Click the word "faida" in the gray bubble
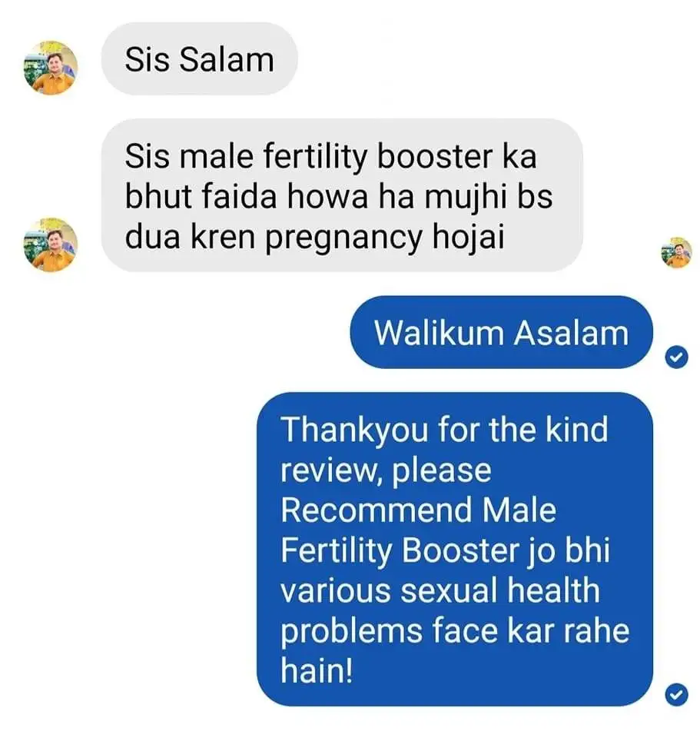The image size is (700, 738). pyautogui.click(x=240, y=196)
